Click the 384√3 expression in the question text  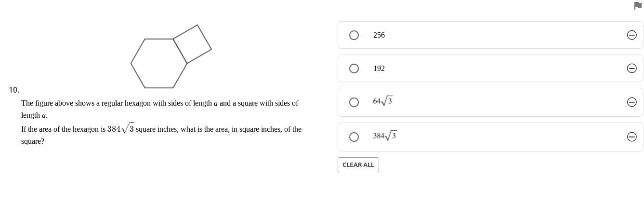[x=120, y=129]
